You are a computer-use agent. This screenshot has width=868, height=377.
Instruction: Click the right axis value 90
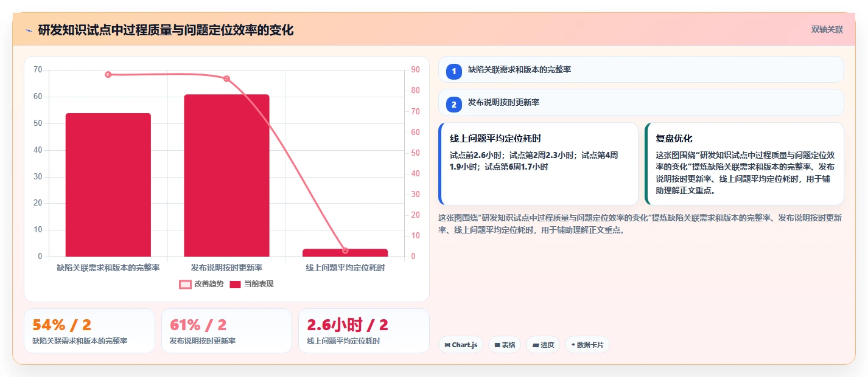[x=416, y=70]
